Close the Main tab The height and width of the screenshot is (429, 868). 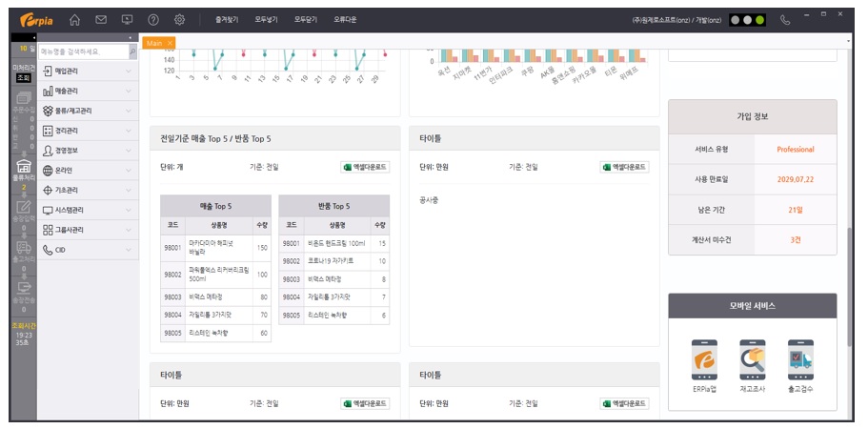point(170,43)
